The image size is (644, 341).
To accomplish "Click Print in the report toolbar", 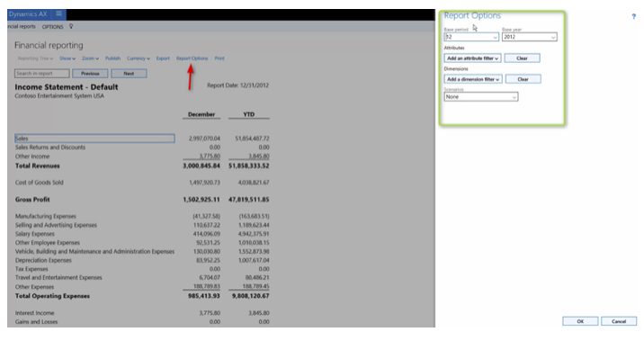I will click(x=219, y=58).
